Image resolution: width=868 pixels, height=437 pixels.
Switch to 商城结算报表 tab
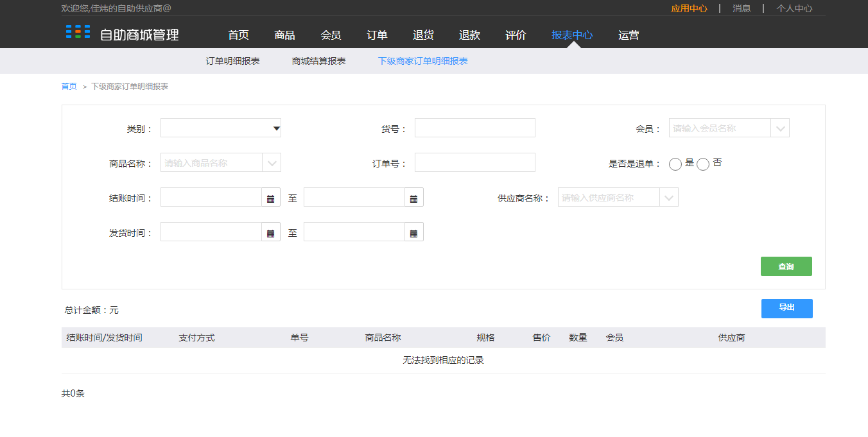click(319, 61)
